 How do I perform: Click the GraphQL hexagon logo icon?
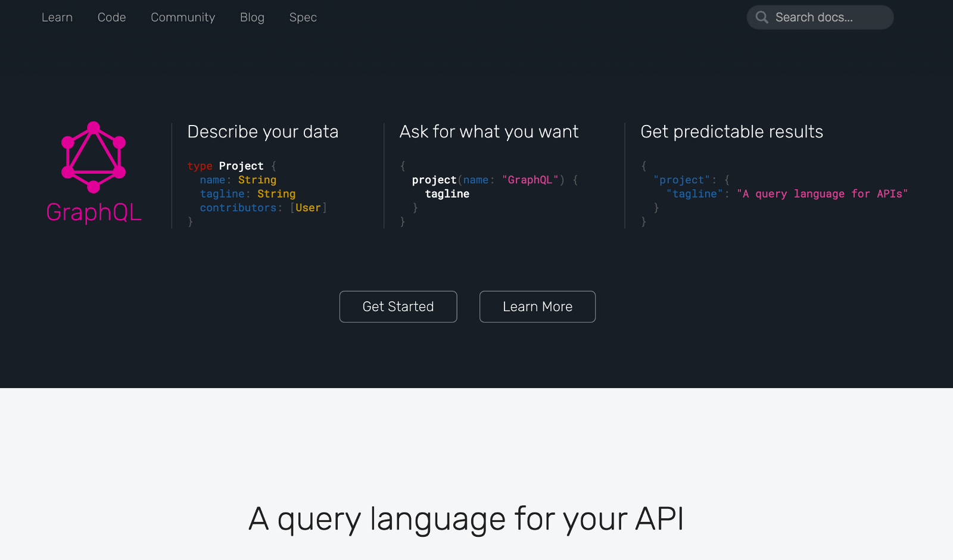(x=94, y=157)
